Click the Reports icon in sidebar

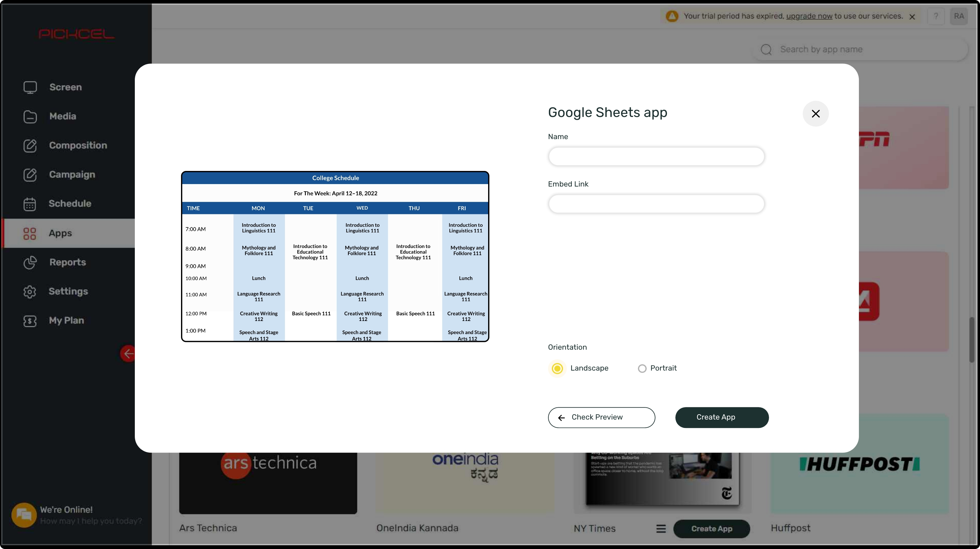pyautogui.click(x=30, y=262)
